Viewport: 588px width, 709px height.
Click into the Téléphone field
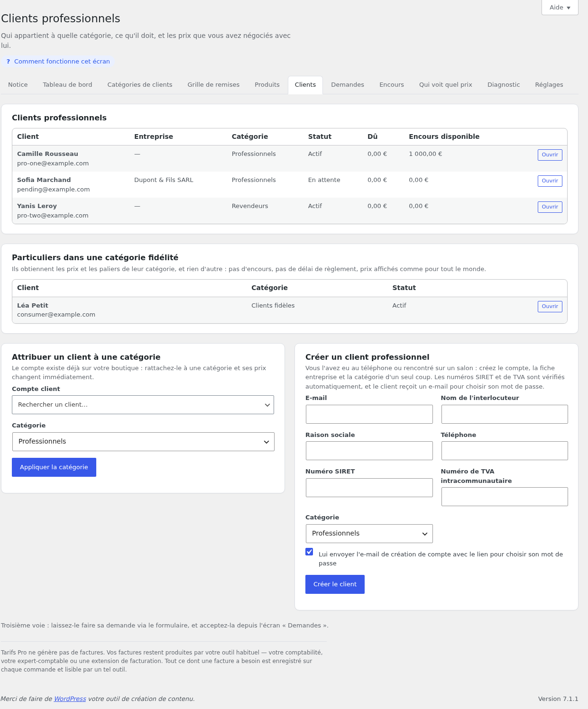coord(505,451)
